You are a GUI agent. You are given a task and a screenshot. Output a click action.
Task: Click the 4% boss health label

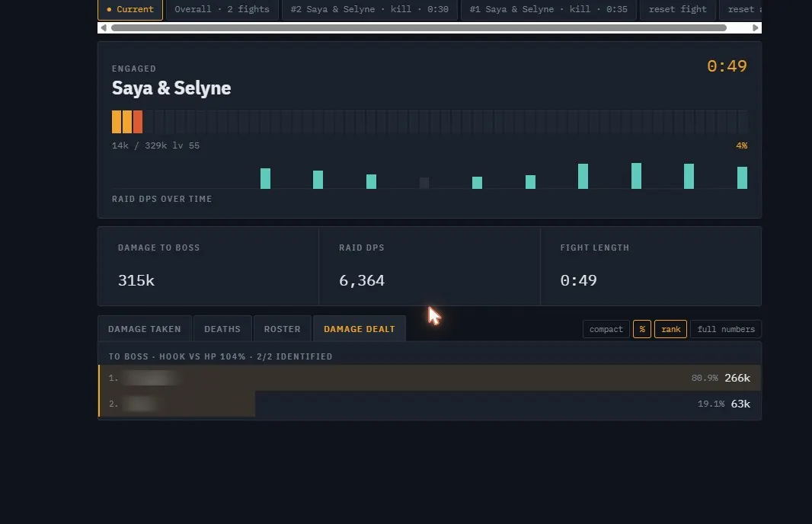742,145
